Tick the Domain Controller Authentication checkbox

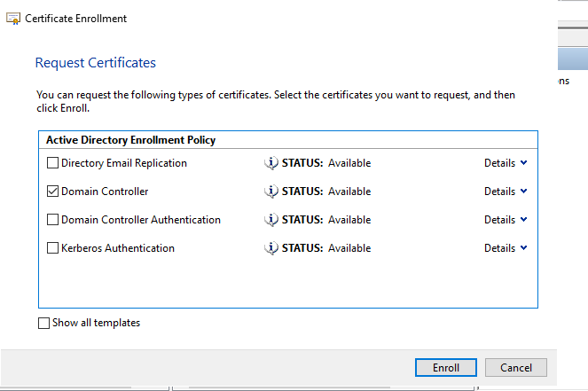(x=53, y=220)
